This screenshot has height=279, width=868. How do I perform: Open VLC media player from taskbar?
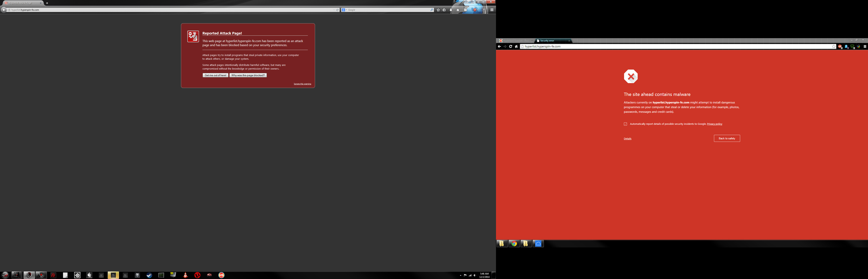(185, 275)
